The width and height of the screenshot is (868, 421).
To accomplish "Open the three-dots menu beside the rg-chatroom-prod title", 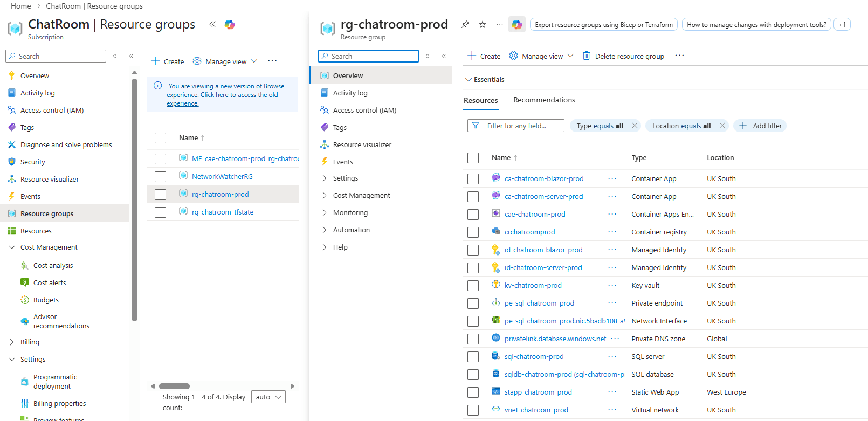I will coord(500,24).
